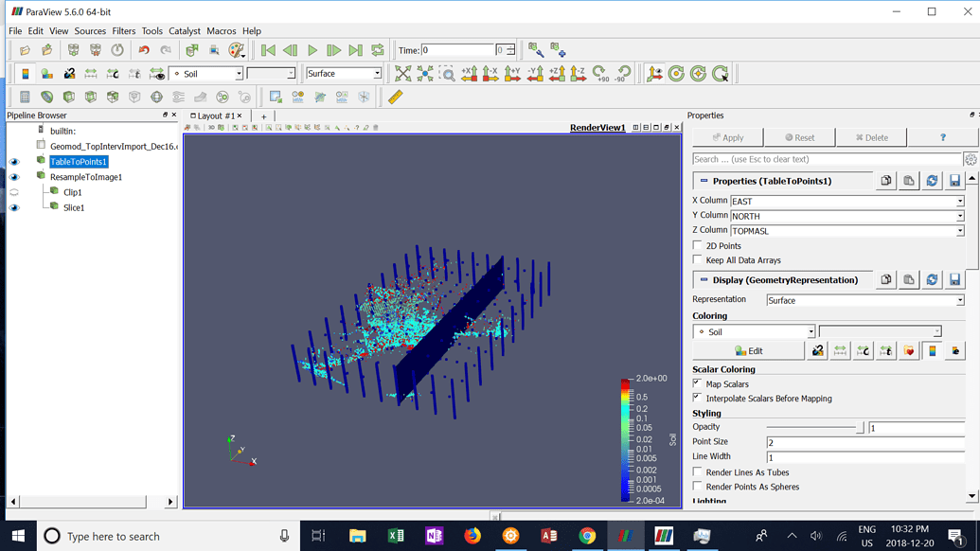This screenshot has width=980, height=551.
Task: Open Coloring Soil dropdown in Properties
Action: [754, 331]
